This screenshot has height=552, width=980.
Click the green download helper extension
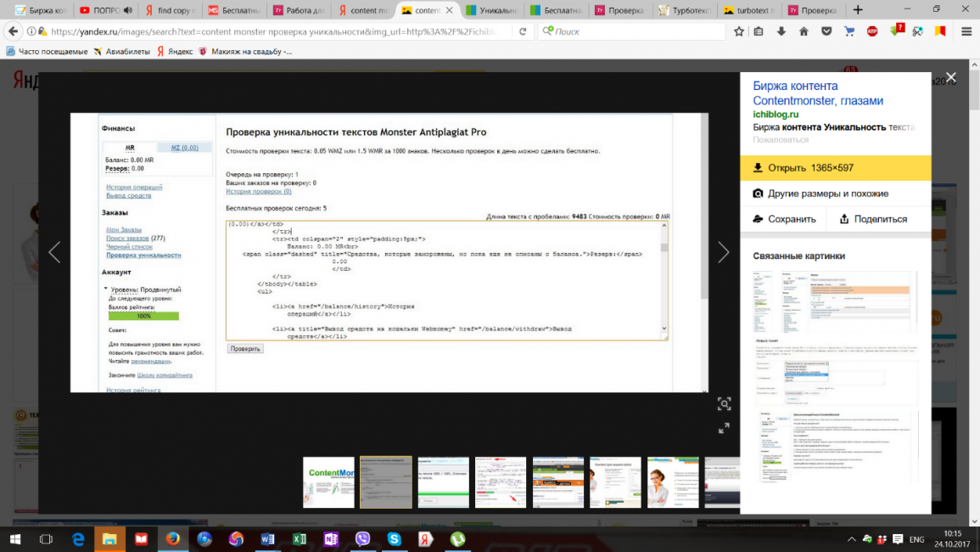point(896,30)
